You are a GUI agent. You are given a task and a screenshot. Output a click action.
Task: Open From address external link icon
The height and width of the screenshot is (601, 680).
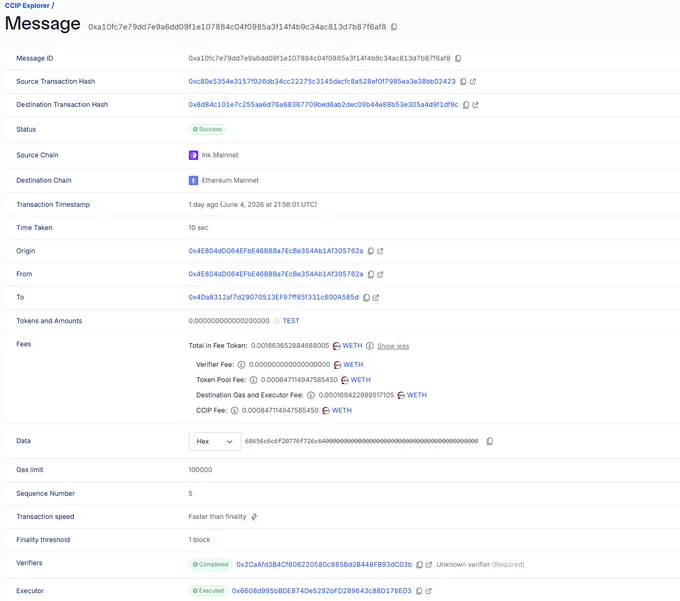click(x=380, y=274)
